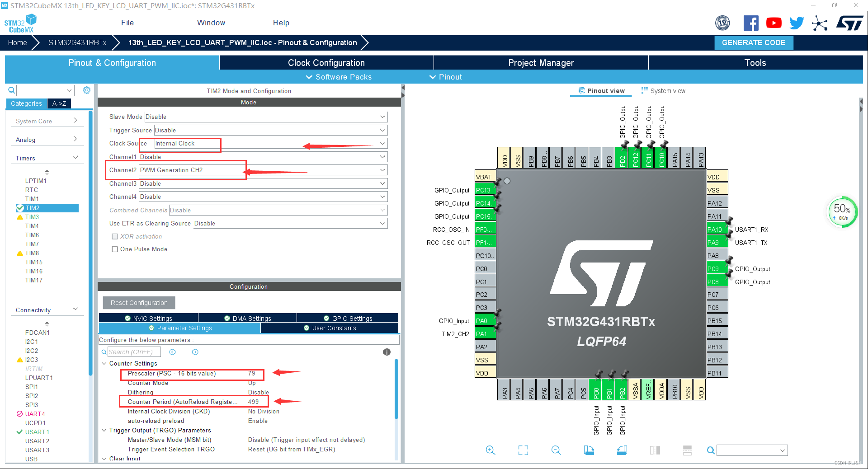Switch to the Clock Configuration tab
Image resolution: width=868 pixels, height=469 pixels.
(326, 62)
